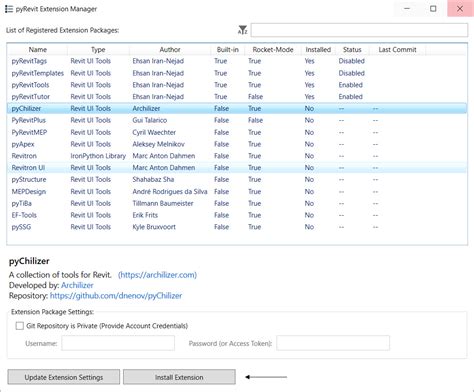Select the MEPDesign row
474x392 pixels.
237,192
